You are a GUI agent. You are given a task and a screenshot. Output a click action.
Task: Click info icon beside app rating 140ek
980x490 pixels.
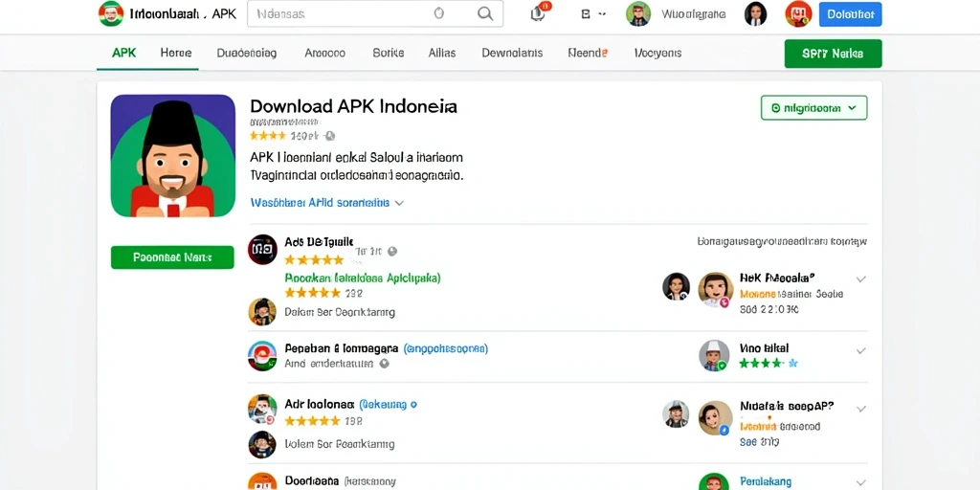tap(330, 136)
